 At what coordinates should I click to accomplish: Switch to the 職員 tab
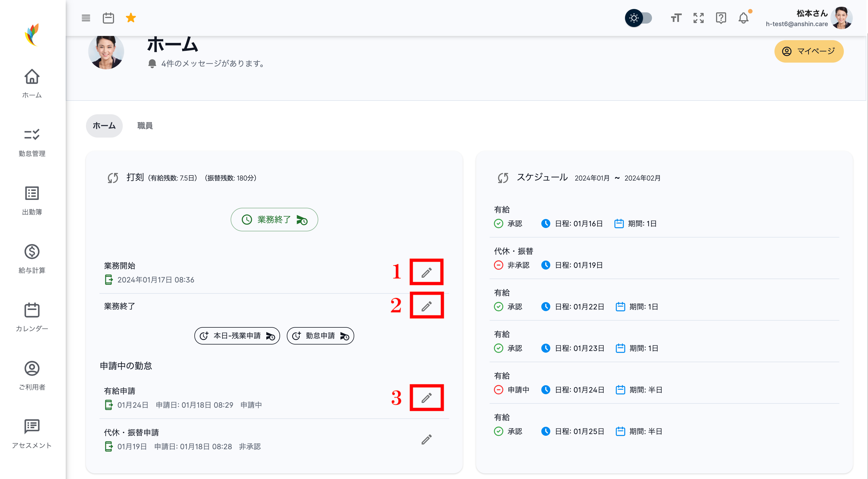(145, 126)
